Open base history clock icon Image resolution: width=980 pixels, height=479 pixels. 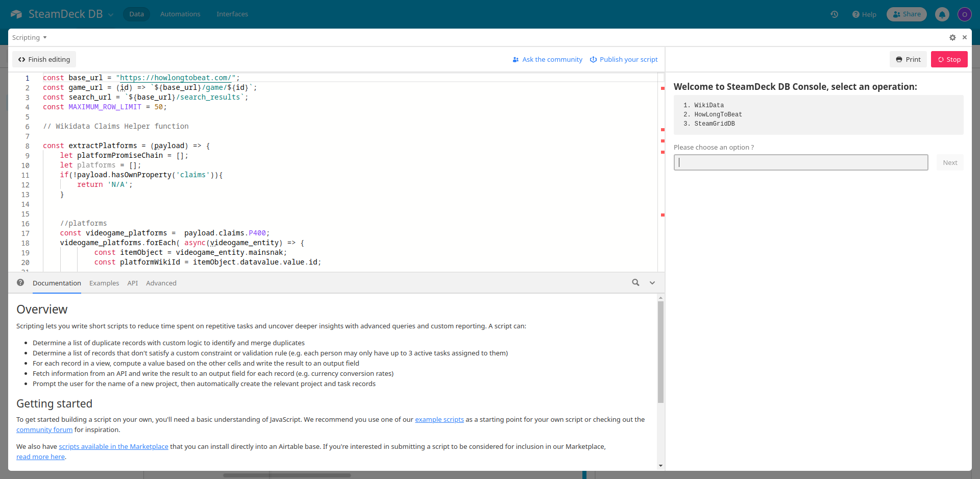[835, 14]
